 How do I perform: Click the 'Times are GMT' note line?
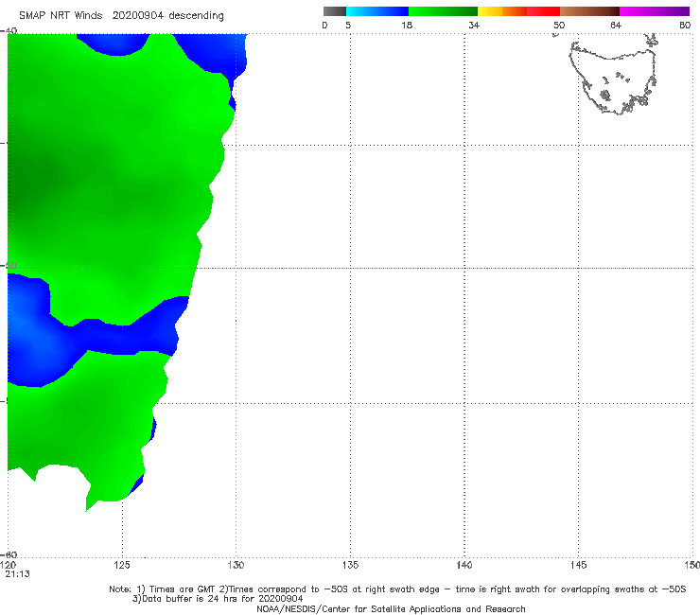point(397,589)
